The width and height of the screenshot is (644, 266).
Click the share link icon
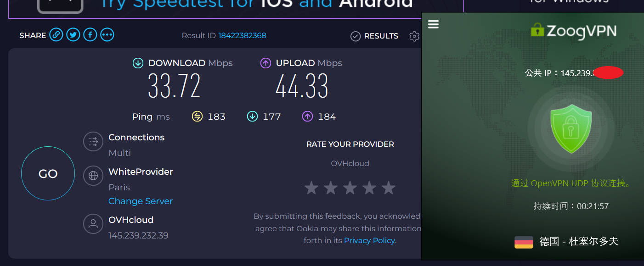click(56, 35)
